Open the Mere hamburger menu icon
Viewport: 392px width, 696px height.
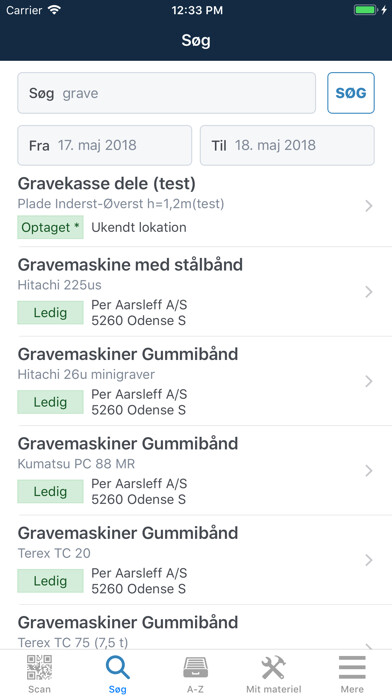(352, 668)
